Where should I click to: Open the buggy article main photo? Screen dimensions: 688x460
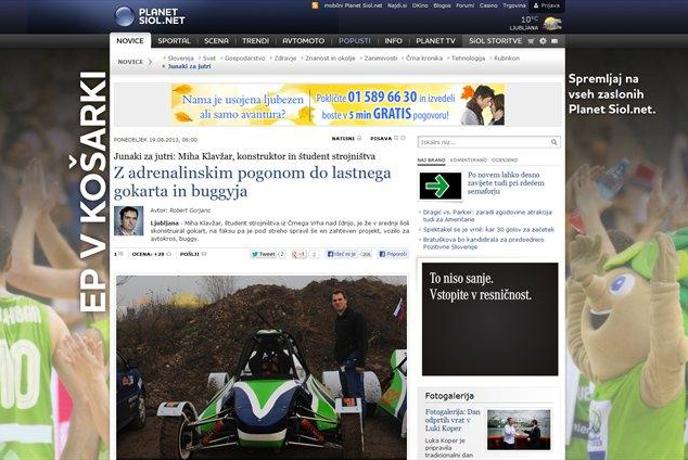pyautogui.click(x=262, y=367)
